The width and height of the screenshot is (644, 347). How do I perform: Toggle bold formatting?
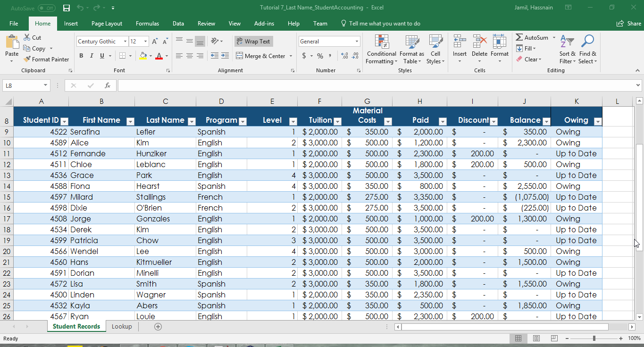[x=81, y=55]
